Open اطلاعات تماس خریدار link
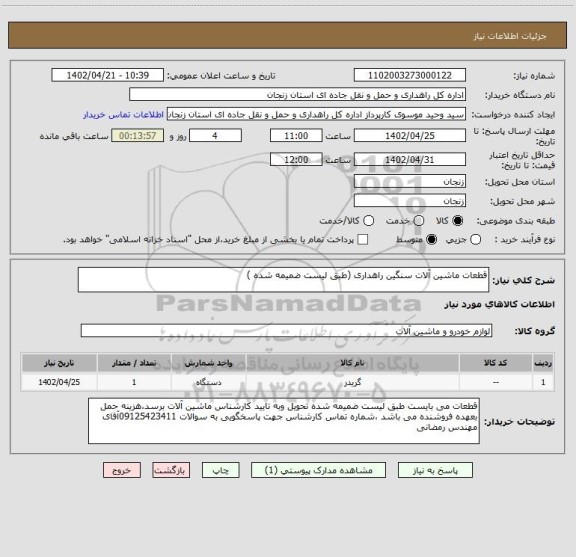The height and width of the screenshot is (557, 576). pyautogui.click(x=123, y=115)
